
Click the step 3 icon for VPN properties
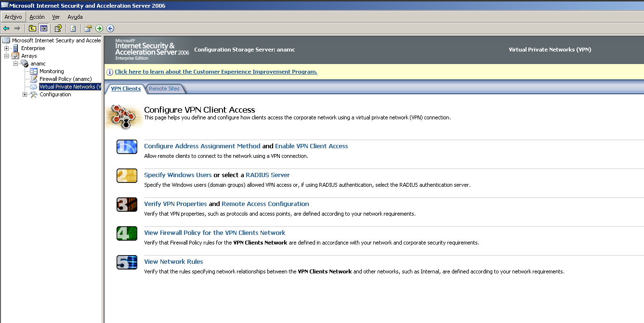(x=127, y=205)
